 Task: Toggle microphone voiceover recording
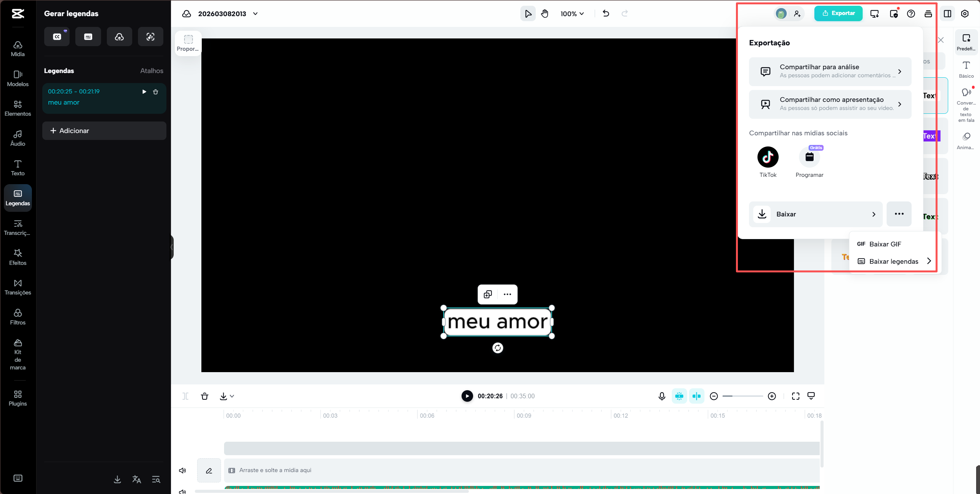tap(661, 396)
